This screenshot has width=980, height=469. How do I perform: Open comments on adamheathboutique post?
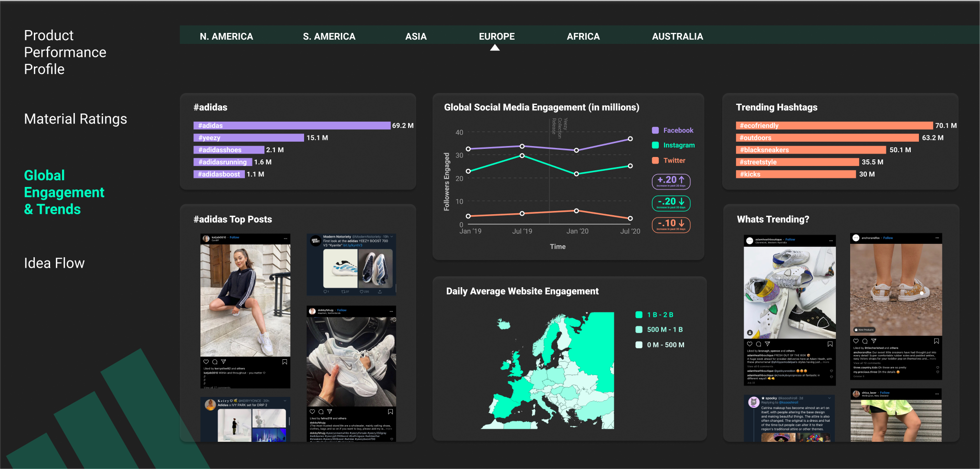(x=759, y=344)
